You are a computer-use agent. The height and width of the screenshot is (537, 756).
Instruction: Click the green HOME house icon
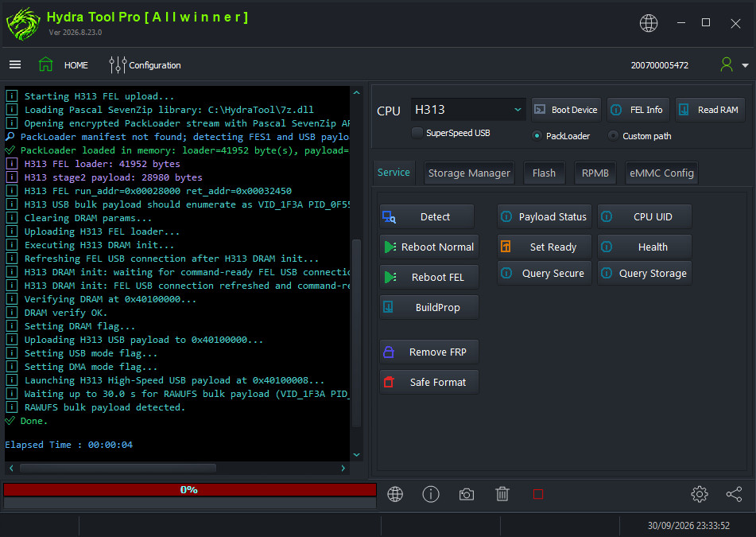click(46, 64)
